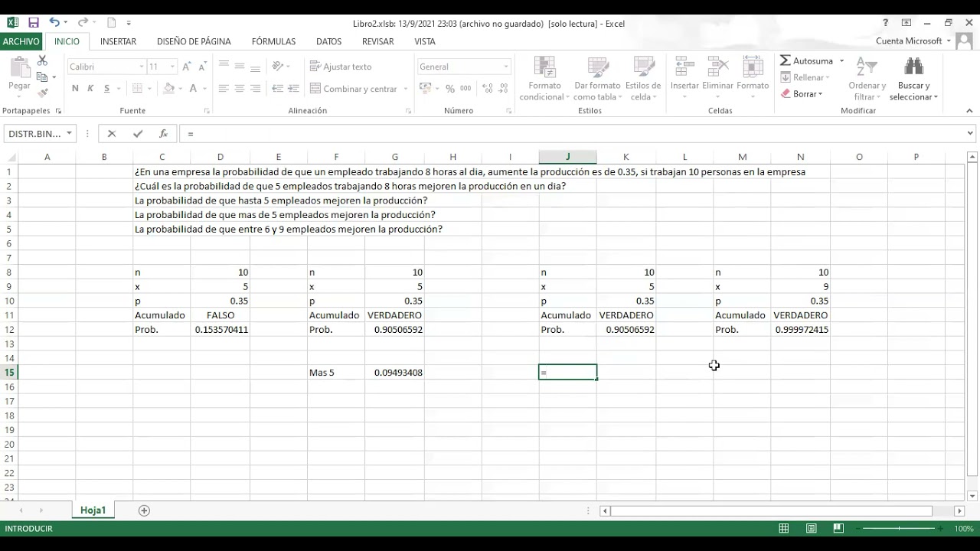This screenshot has width=980, height=551.
Task: Switch to the DATOS tab
Action: click(x=328, y=41)
